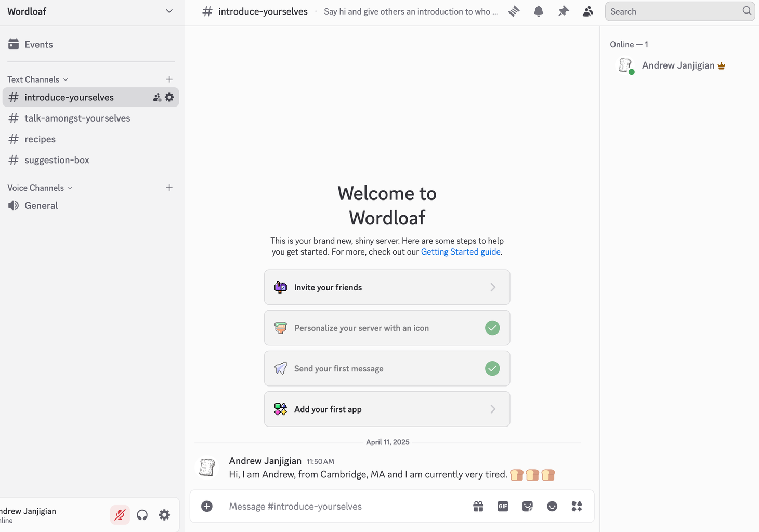Unmute the microphone
The height and width of the screenshot is (532, 759).
pos(120,514)
